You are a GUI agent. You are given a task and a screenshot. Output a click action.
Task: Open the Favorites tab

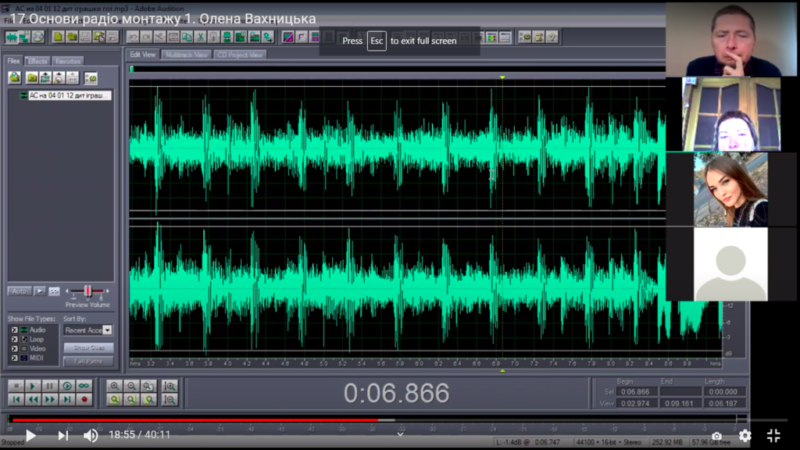coord(67,61)
